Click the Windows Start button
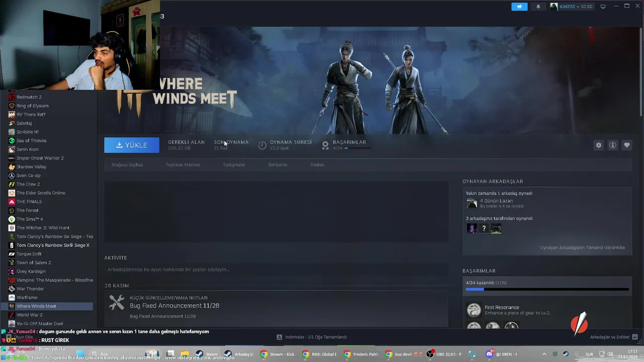This screenshot has width=644, height=362. click(80, 354)
